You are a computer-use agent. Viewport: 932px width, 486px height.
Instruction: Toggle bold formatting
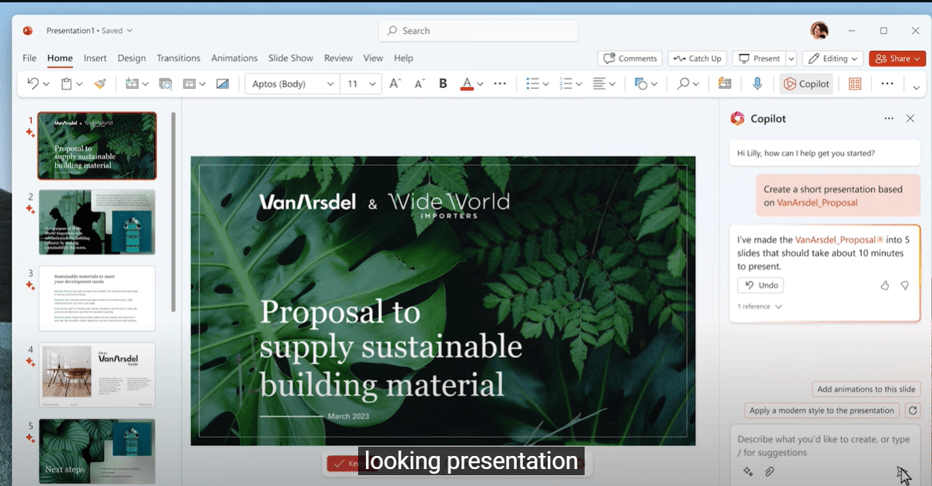click(x=443, y=84)
